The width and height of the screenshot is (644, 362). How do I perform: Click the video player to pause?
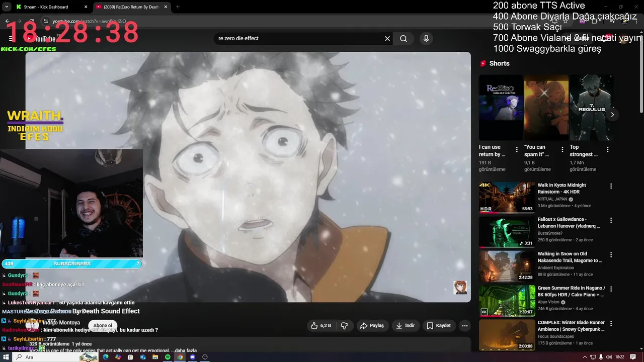click(248, 177)
